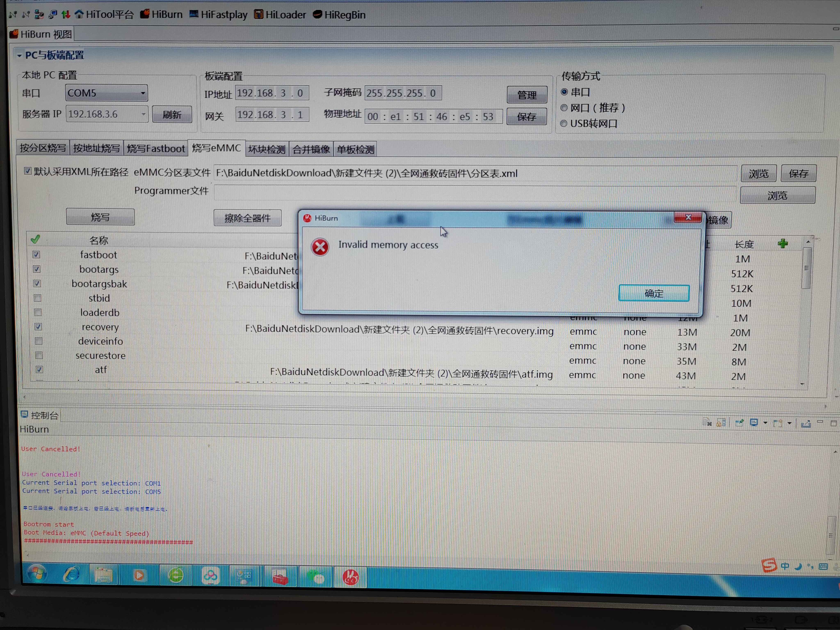This screenshot has width=840, height=630.
Task: Close the Invalid memory access dialog
Action: [688, 217]
